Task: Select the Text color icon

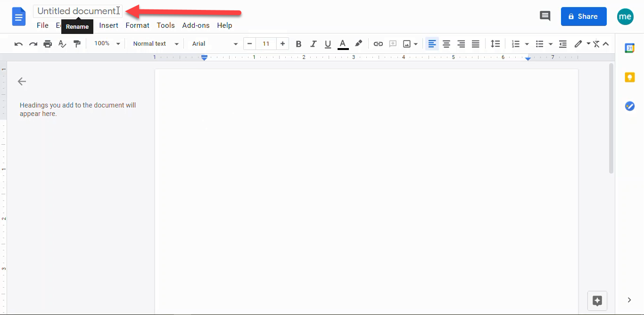Action: coord(343,43)
